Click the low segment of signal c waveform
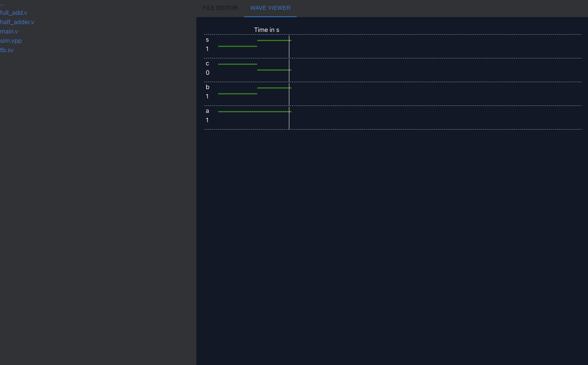This screenshot has height=365, width=588. click(273, 70)
